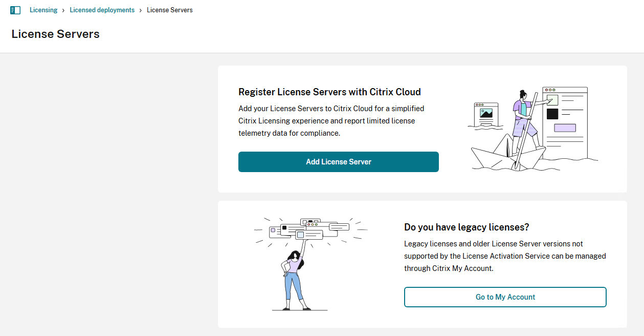
Task: Click the purple rectangle in the illustrated page
Action: (565, 128)
